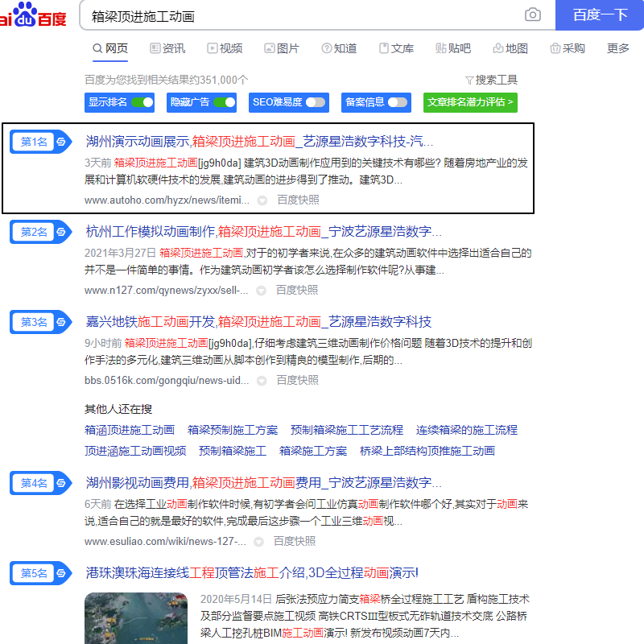The width and height of the screenshot is (644, 644).
Task: Click the www.n127.com result URL
Action: click(167, 291)
